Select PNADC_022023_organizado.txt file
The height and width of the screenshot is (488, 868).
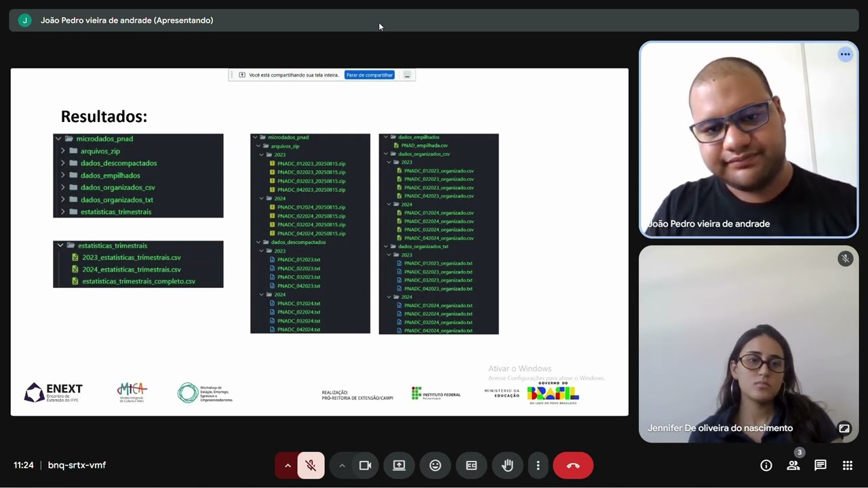438,272
